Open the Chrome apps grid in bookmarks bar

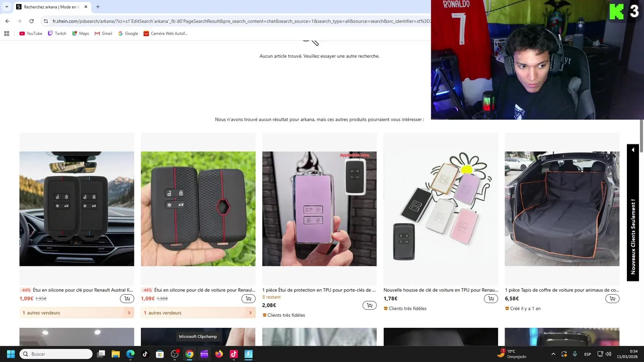pos(7,34)
